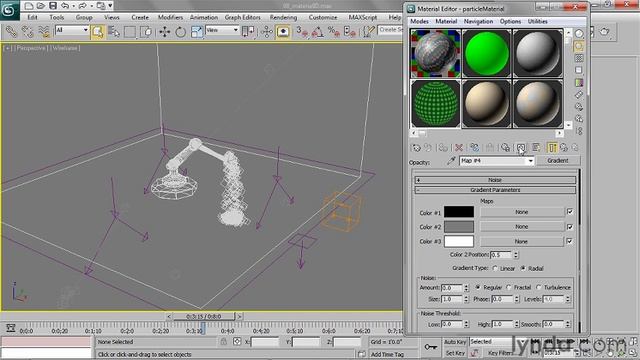
Task: Choose the Select and Scale tool
Action: click(x=196, y=32)
